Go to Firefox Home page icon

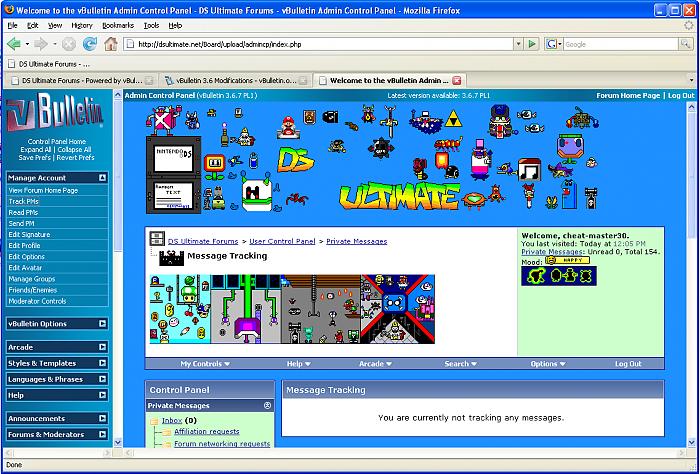[x=111, y=44]
